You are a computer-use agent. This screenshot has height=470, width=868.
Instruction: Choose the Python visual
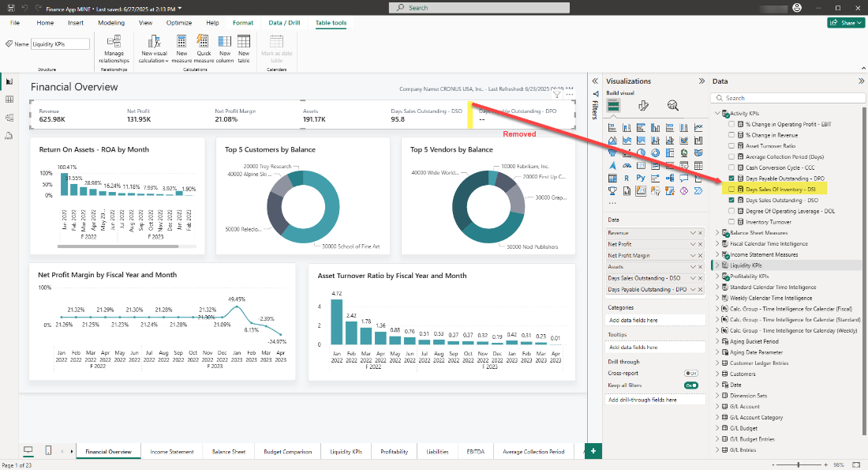coord(641,178)
